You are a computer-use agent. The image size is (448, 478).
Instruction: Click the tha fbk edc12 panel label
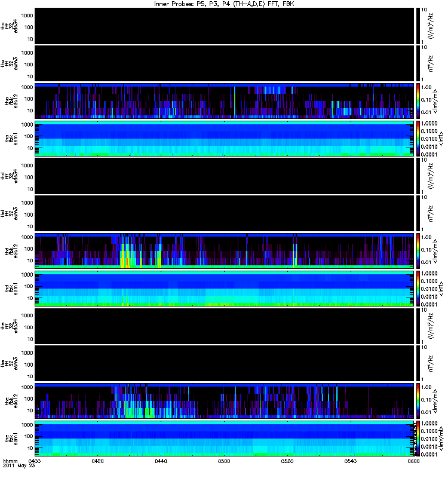coord(11,101)
